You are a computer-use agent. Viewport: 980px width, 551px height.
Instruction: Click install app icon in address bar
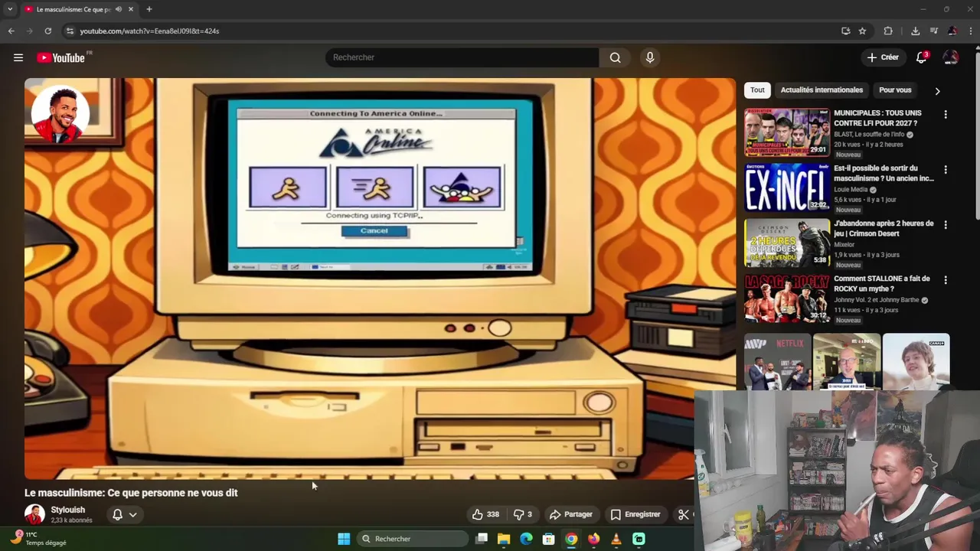coord(845,31)
